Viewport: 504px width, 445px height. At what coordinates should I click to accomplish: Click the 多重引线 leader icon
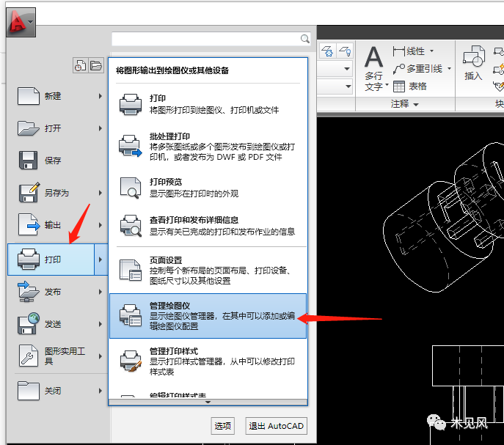399,69
